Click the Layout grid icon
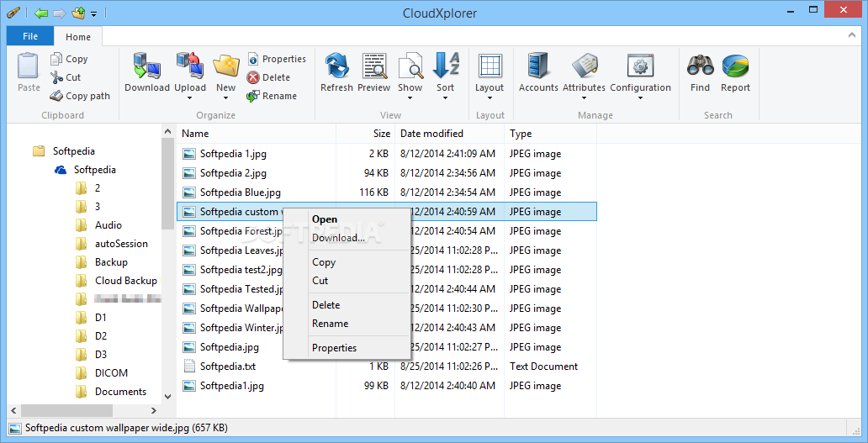This screenshot has height=443, width=868. [x=490, y=66]
